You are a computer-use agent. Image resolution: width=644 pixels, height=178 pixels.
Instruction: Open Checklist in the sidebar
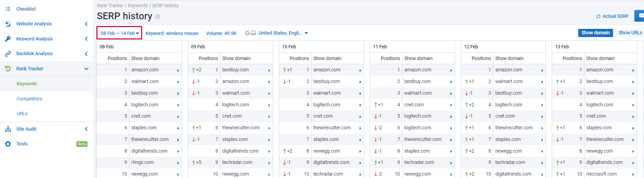[26, 9]
